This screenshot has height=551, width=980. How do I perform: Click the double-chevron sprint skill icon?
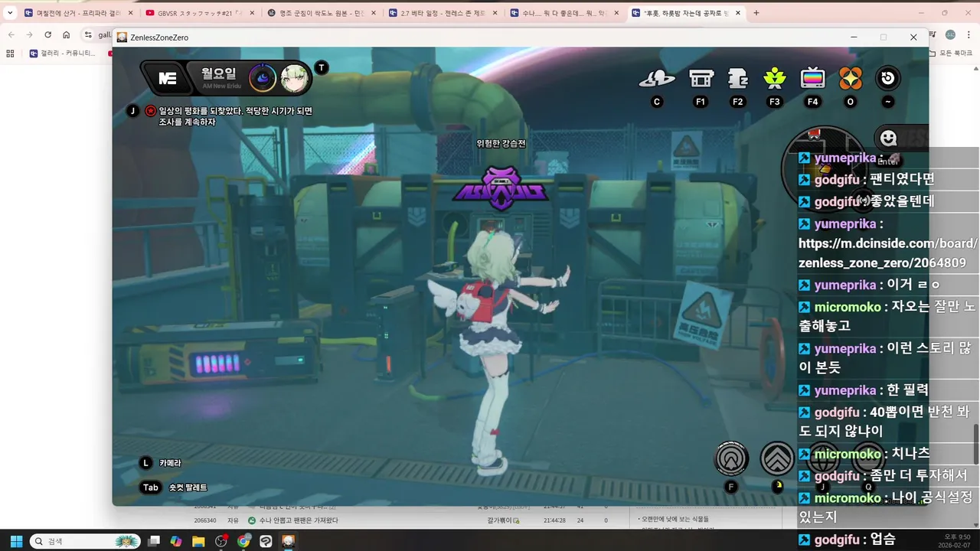(x=777, y=459)
